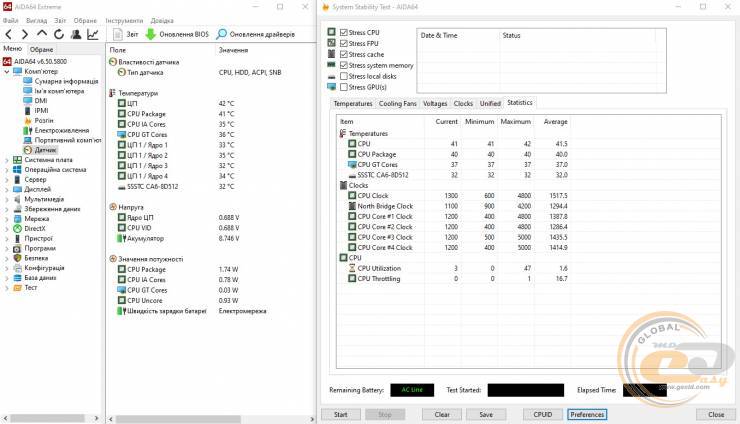The image size is (740, 424).
Task: Collapse the Комп'ютер tree node
Action: [7, 72]
